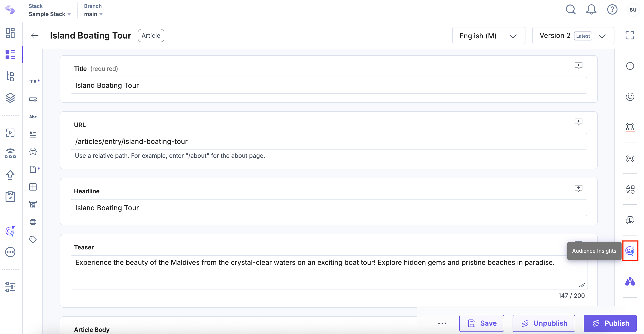The width and height of the screenshot is (644, 334).
Task: Open discussions chat icon in right panel
Action: 630,220
